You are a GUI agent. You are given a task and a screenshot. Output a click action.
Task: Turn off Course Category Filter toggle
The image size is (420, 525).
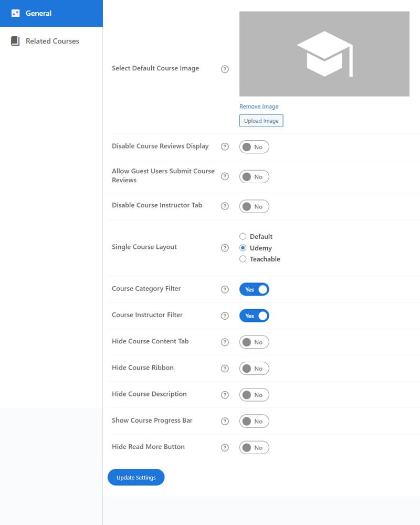[x=254, y=289]
